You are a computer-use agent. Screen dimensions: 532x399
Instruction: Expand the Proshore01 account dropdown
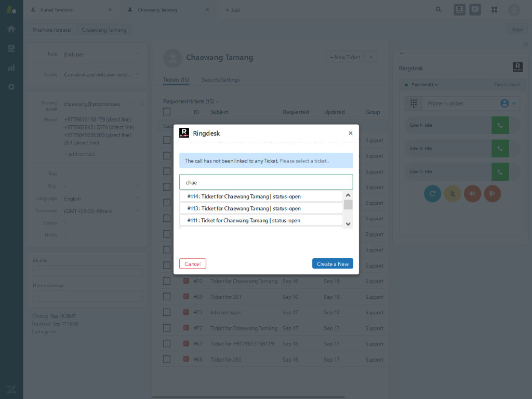[424, 85]
